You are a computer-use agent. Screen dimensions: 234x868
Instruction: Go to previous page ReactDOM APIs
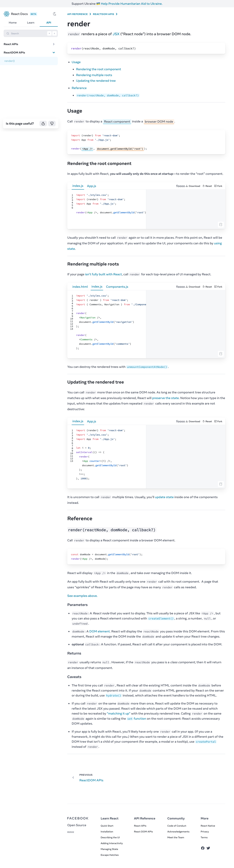[x=91, y=780]
